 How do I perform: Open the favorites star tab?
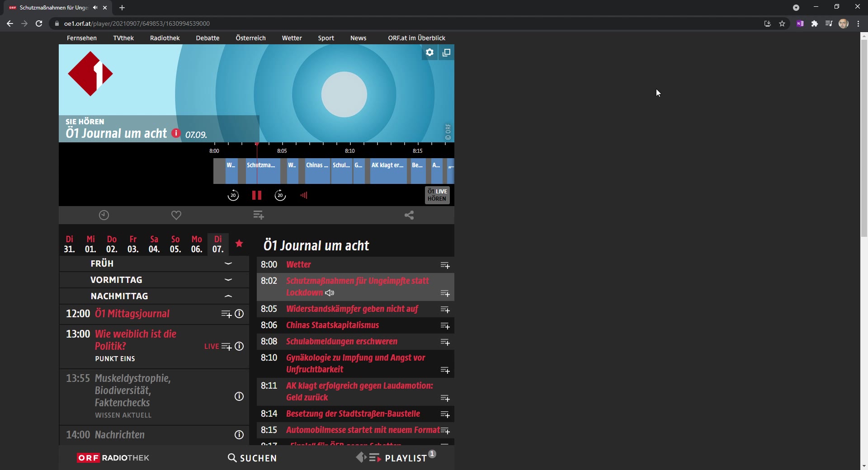[x=239, y=244]
